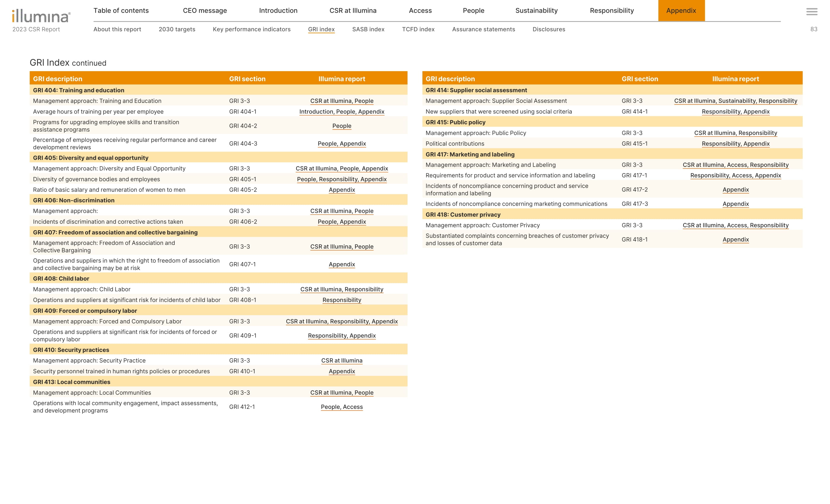
Task: Open the GRI index sub-tab
Action: (x=321, y=29)
